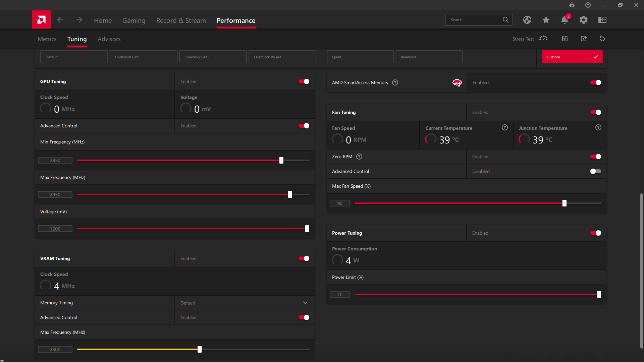
Task: Toggle AMD SmartAccess Memory switch
Action: tap(596, 82)
